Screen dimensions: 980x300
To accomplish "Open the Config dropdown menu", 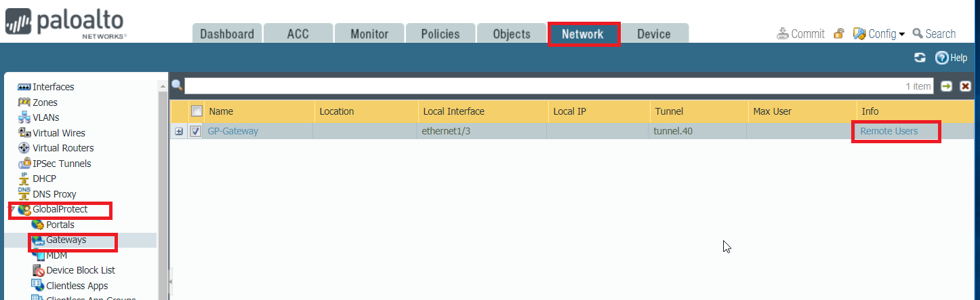I will point(878,34).
